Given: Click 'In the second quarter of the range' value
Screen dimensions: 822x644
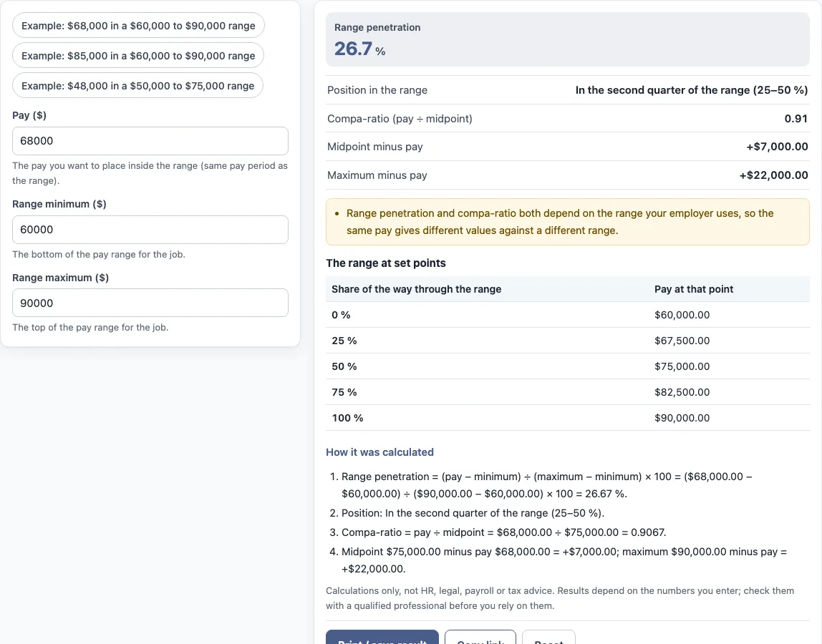Looking at the screenshot, I should pyautogui.click(x=692, y=90).
